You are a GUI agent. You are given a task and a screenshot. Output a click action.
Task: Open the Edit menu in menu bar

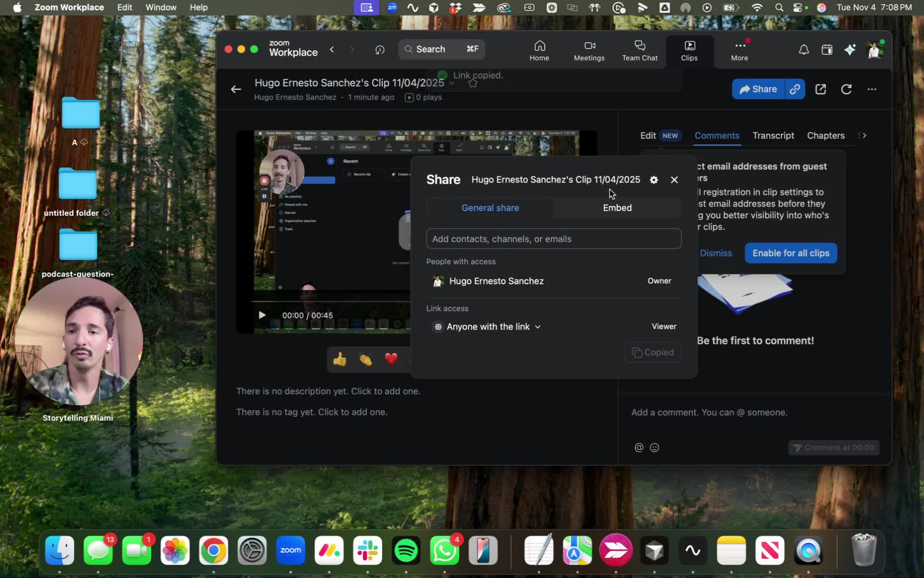(125, 7)
